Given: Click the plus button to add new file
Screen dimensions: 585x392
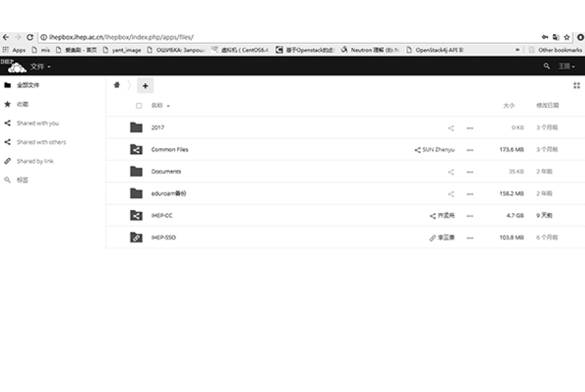Looking at the screenshot, I should (144, 86).
